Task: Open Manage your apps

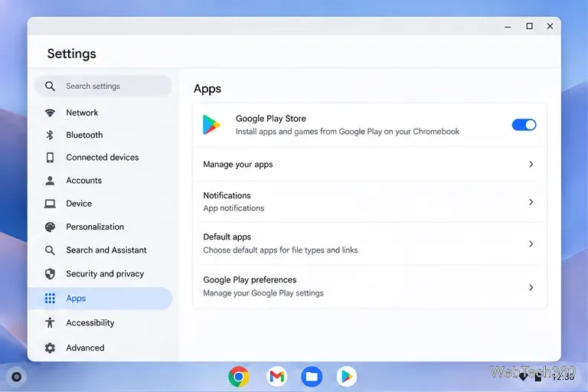Action: [369, 165]
